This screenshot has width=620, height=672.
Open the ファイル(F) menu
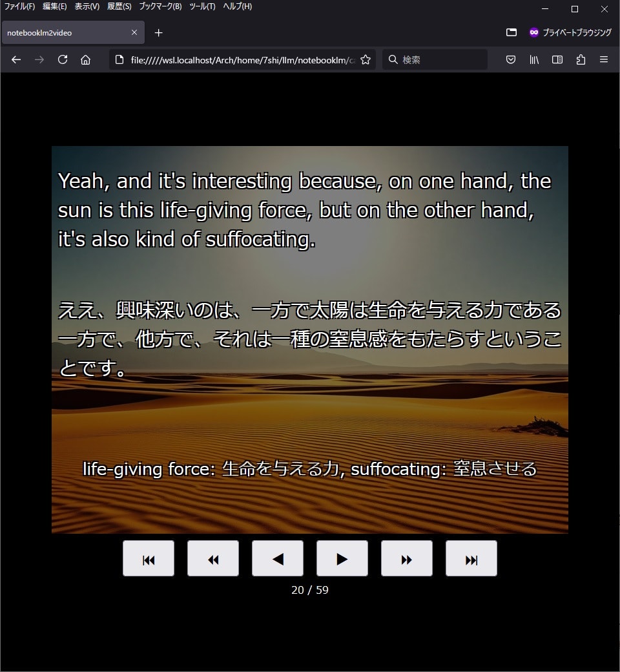[19, 6]
